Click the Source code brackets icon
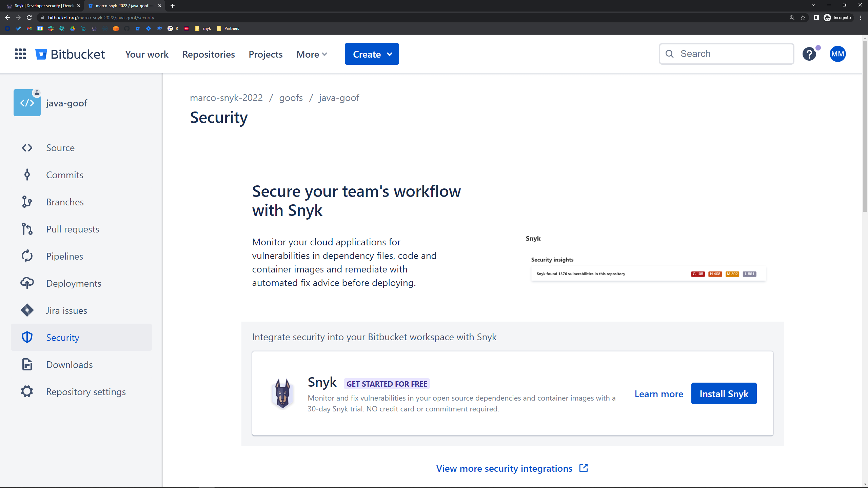 (x=27, y=148)
